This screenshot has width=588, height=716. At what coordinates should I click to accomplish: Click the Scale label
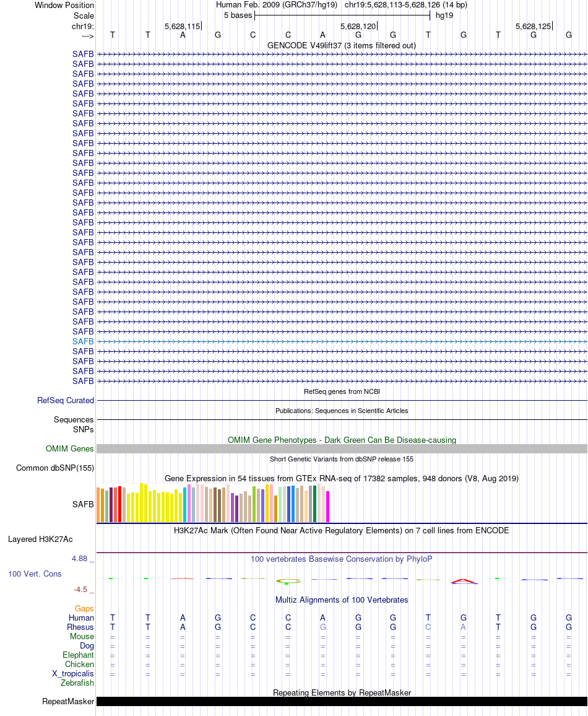click(x=84, y=16)
